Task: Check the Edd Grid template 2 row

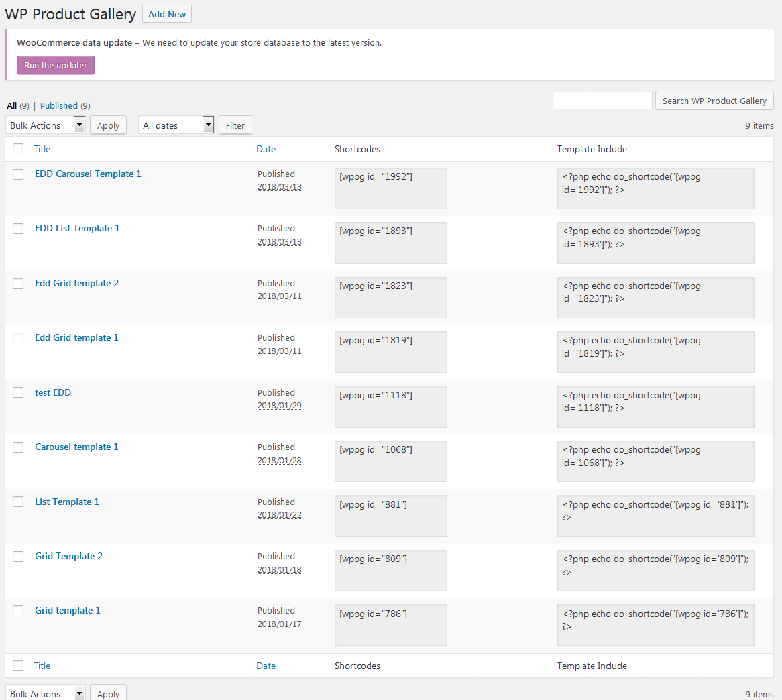Action: click(x=18, y=283)
